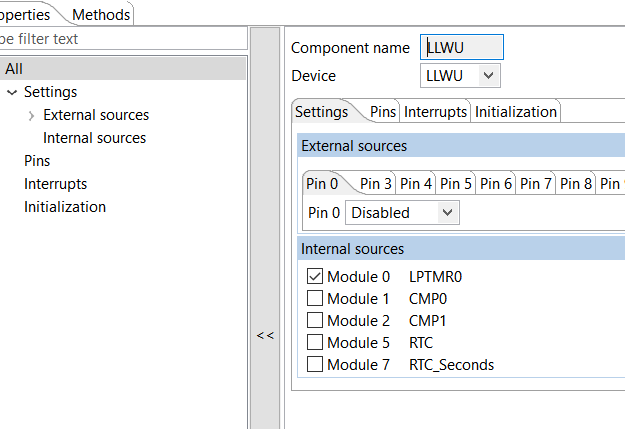
Task: Tick Module 7 RTC_Seconds checkbox
Action: tap(315, 365)
